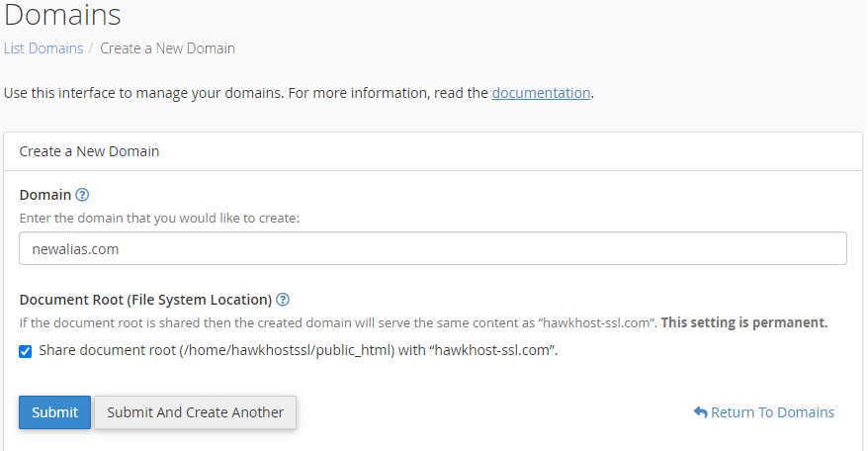Click the shared document root explanation text
The width and height of the screenshot is (868, 451).
click(x=336, y=322)
